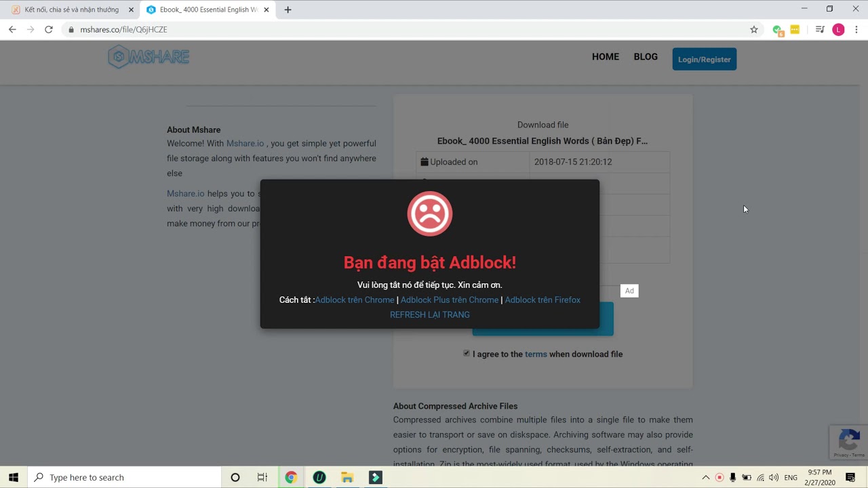Open the clock showing 9:57 PM
Viewport: 868px width, 488px height.
(819, 477)
